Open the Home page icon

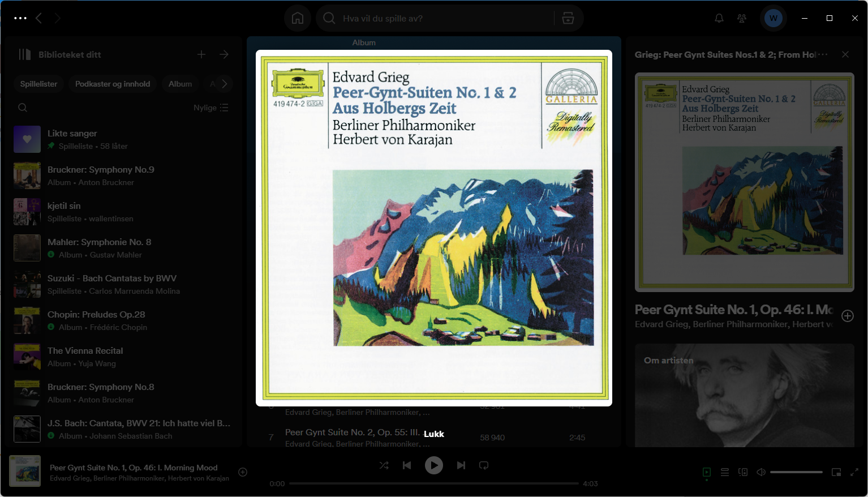click(298, 18)
